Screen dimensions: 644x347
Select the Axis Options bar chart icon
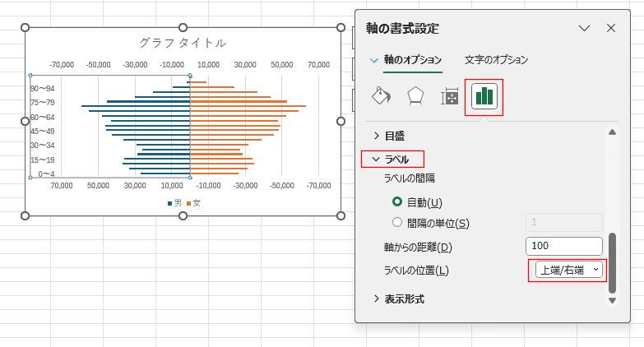pyautogui.click(x=484, y=96)
